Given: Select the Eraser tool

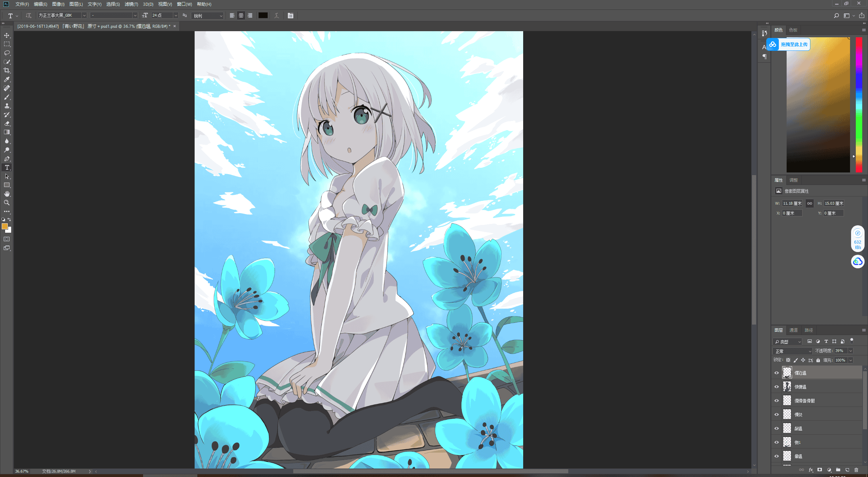Looking at the screenshot, I should click(7, 123).
